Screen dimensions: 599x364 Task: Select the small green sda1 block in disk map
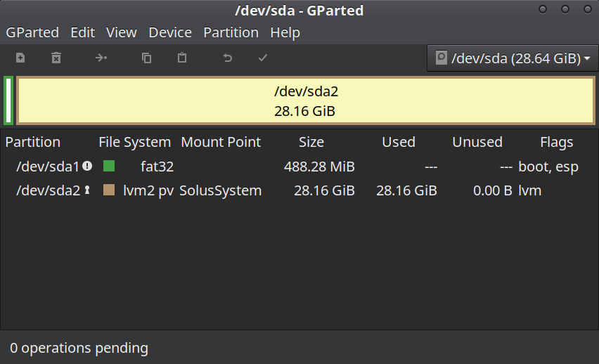click(x=8, y=100)
